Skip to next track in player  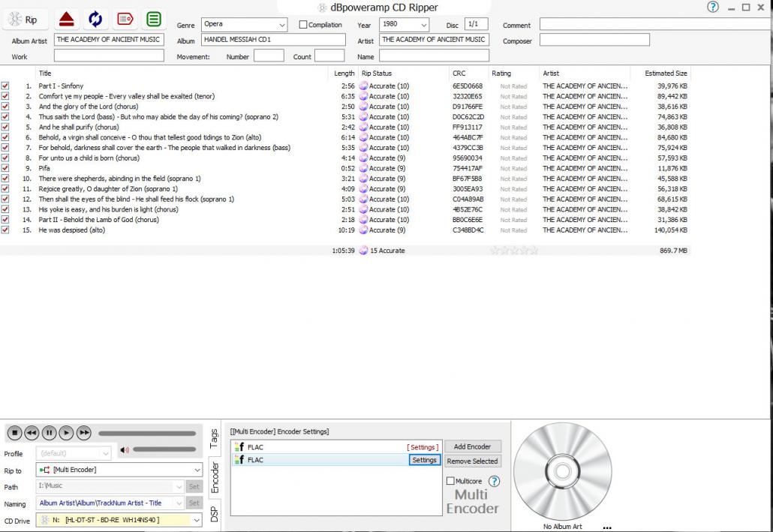84,433
